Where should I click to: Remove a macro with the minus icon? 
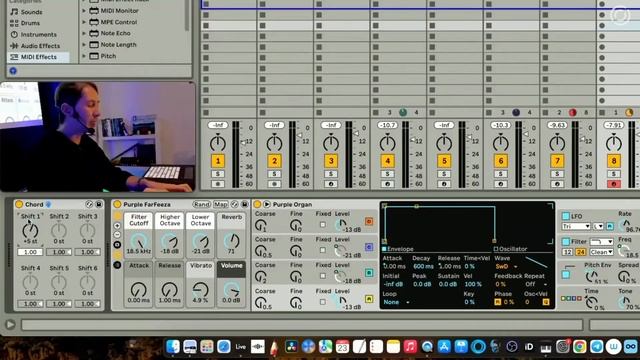coord(118,235)
